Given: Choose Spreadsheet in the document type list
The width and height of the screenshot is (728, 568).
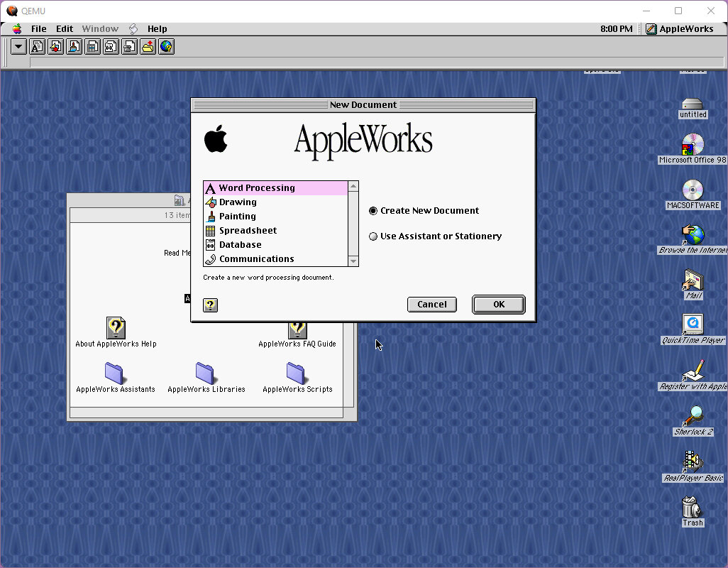Looking at the screenshot, I should [x=248, y=231].
